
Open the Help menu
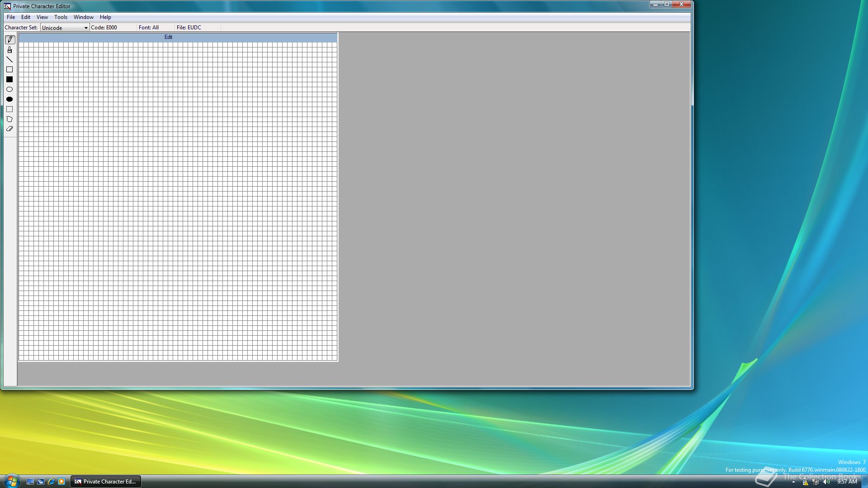pos(105,17)
